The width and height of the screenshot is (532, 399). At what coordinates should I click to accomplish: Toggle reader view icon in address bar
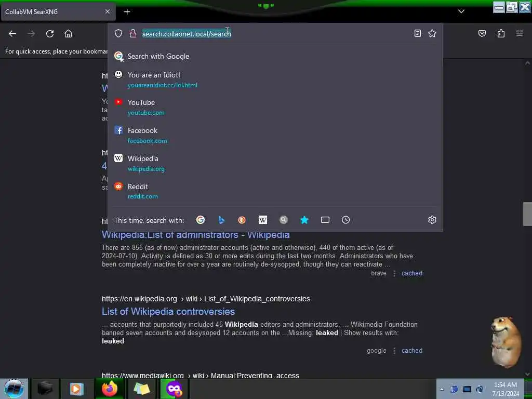click(418, 33)
